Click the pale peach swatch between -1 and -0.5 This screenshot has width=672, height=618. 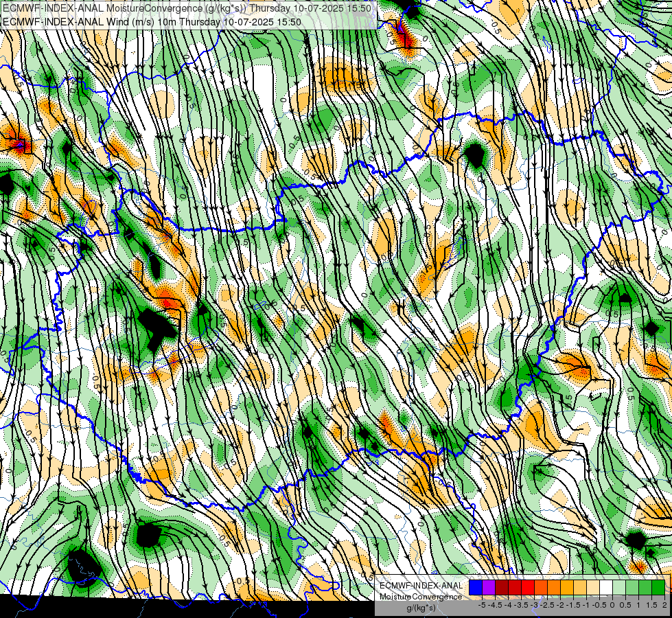point(593,588)
